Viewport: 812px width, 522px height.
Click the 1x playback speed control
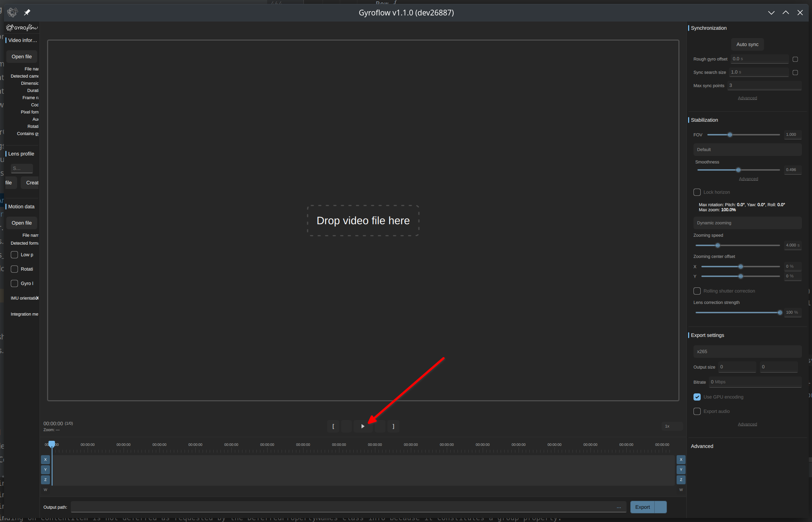(x=667, y=426)
